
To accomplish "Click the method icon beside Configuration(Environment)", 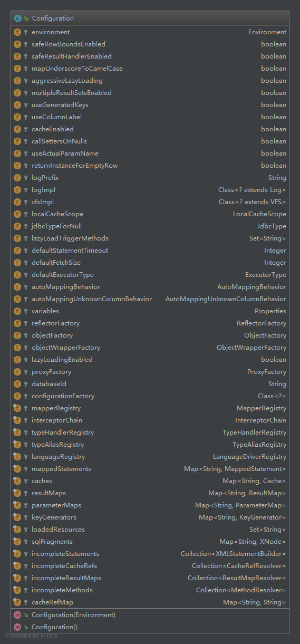I will point(17,615).
